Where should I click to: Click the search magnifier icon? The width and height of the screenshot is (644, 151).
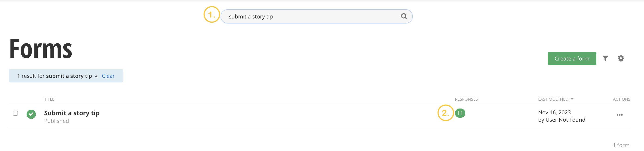404,16
